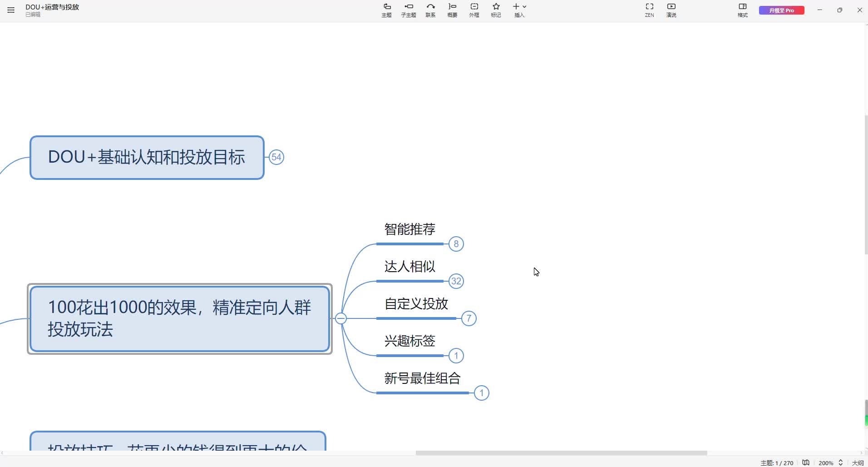Viewport: 868px width, 467px height.
Task: Select topic DOU+基础认知和投放目标
Action: pyautogui.click(x=147, y=158)
